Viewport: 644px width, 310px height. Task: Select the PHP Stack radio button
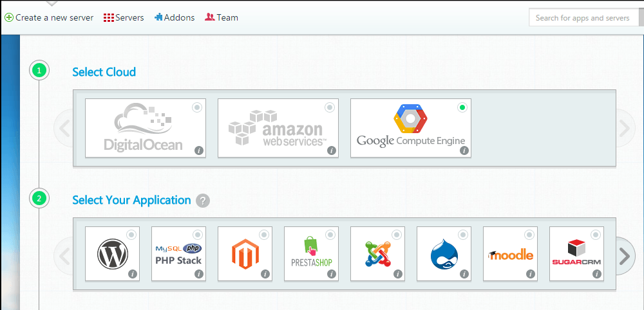[198, 235]
